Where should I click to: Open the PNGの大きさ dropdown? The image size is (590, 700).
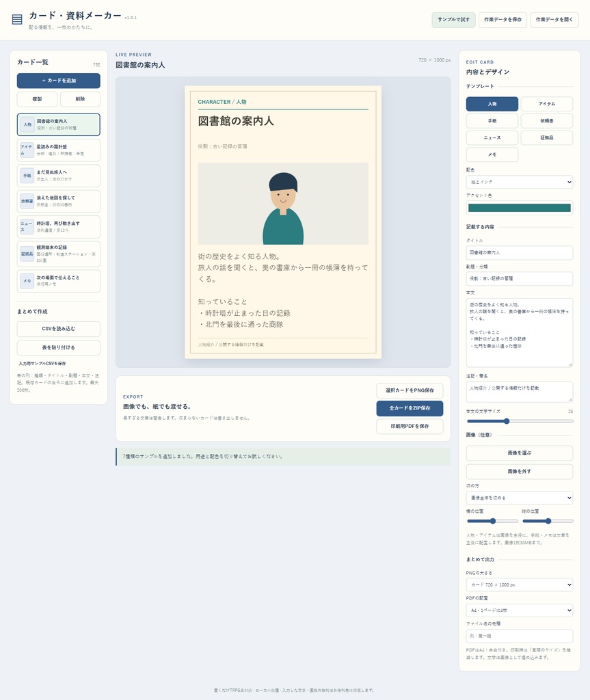click(x=520, y=585)
